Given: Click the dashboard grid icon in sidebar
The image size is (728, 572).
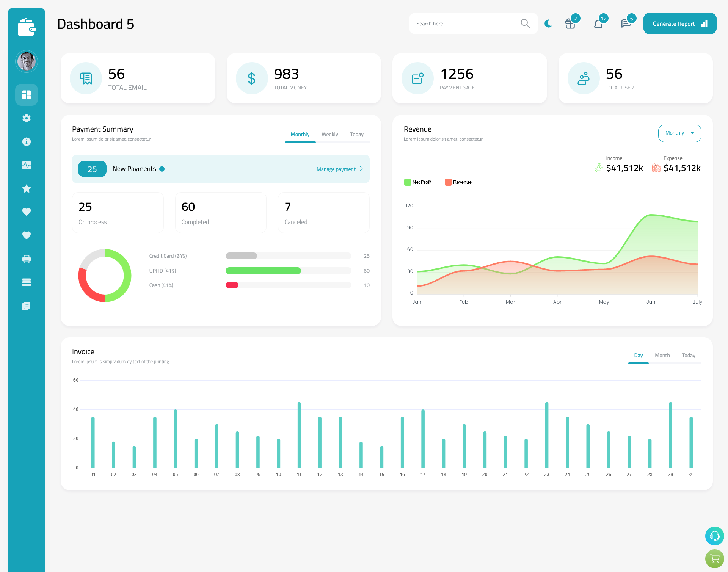Looking at the screenshot, I should tap(26, 94).
